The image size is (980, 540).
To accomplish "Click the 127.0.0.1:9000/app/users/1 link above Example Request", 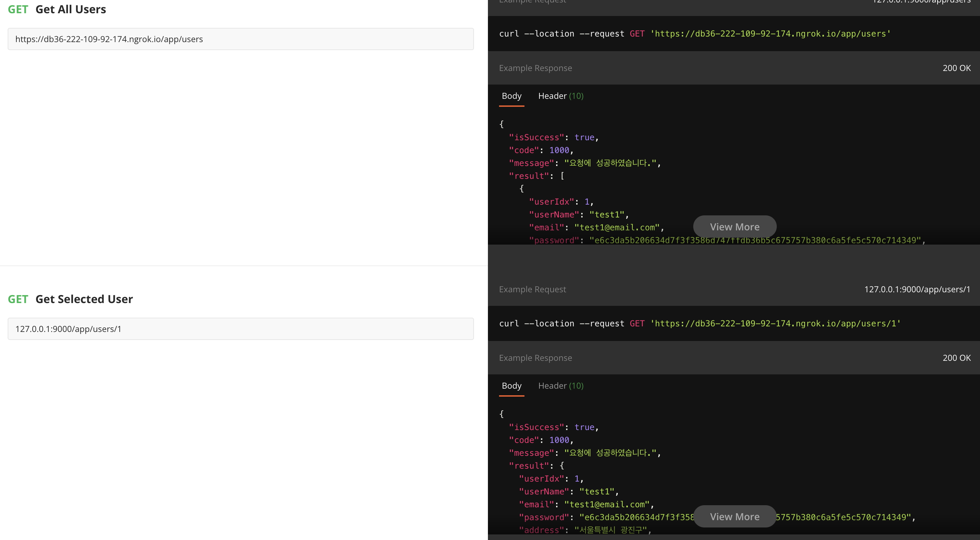I will point(917,289).
